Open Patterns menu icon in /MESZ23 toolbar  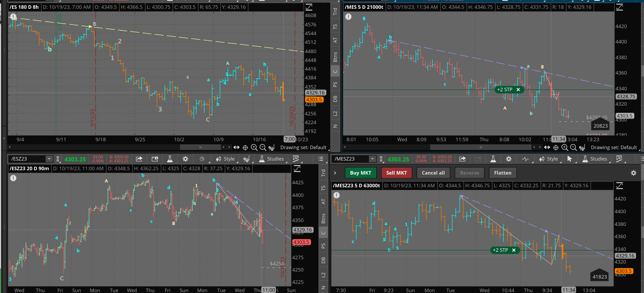point(619,159)
